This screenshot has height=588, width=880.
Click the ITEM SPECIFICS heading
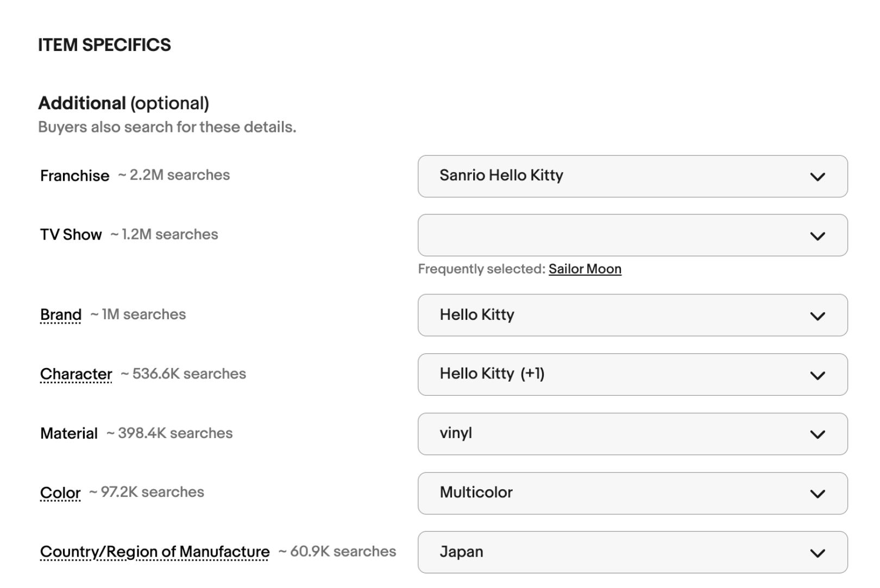point(104,45)
